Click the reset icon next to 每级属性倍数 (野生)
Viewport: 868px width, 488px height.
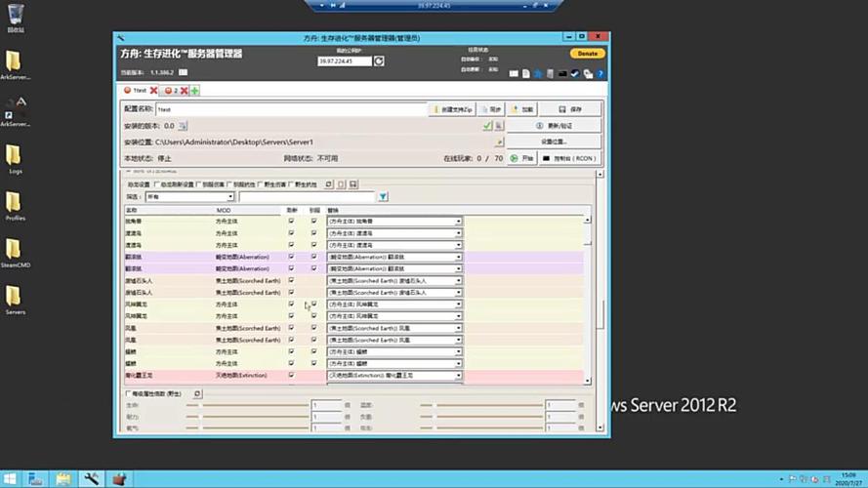(x=197, y=394)
